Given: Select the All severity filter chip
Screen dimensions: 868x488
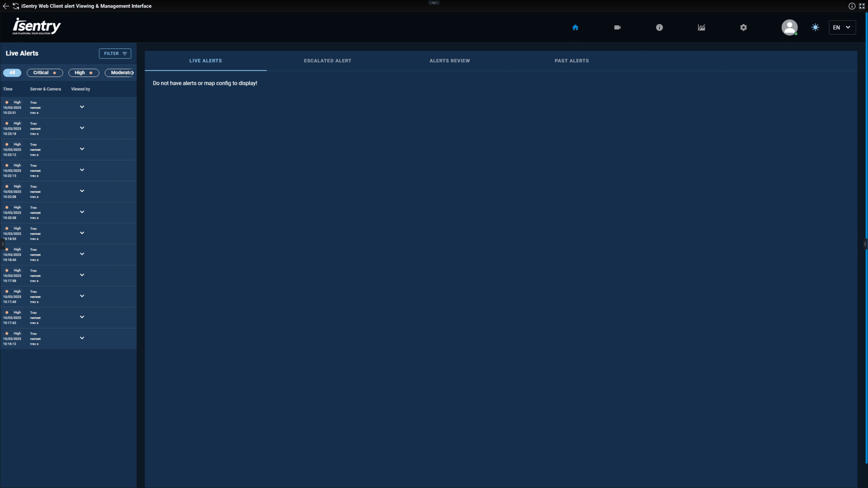Looking at the screenshot, I should point(12,73).
